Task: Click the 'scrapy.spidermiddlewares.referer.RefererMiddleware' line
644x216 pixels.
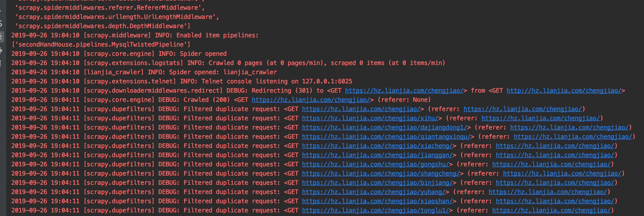Action: [x=110, y=8]
